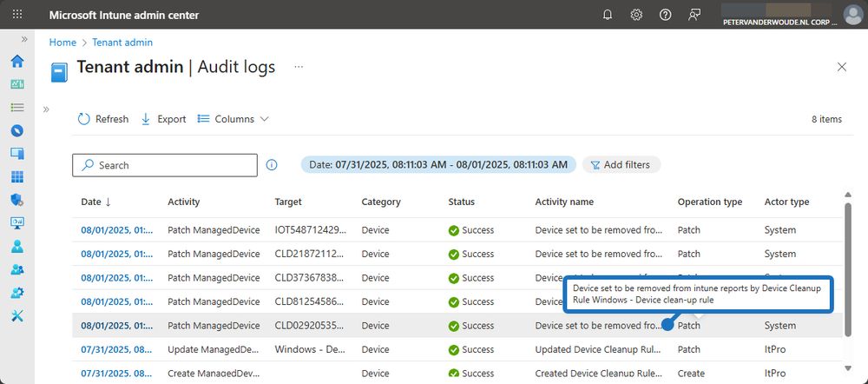Open date link for CLD81254586 row
Image resolution: width=868 pixels, height=384 pixels.
pos(117,301)
